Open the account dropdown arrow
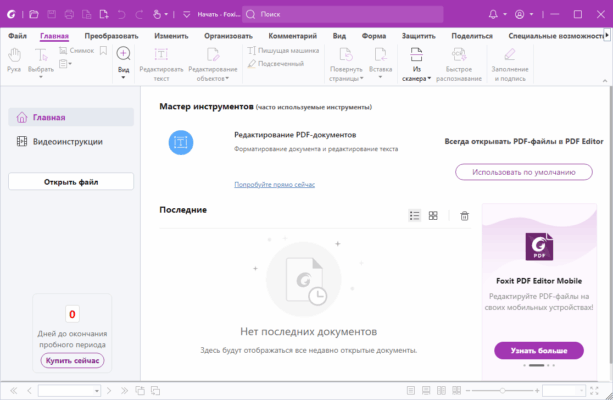Screen dimensions: 613x400 [x=531, y=14]
